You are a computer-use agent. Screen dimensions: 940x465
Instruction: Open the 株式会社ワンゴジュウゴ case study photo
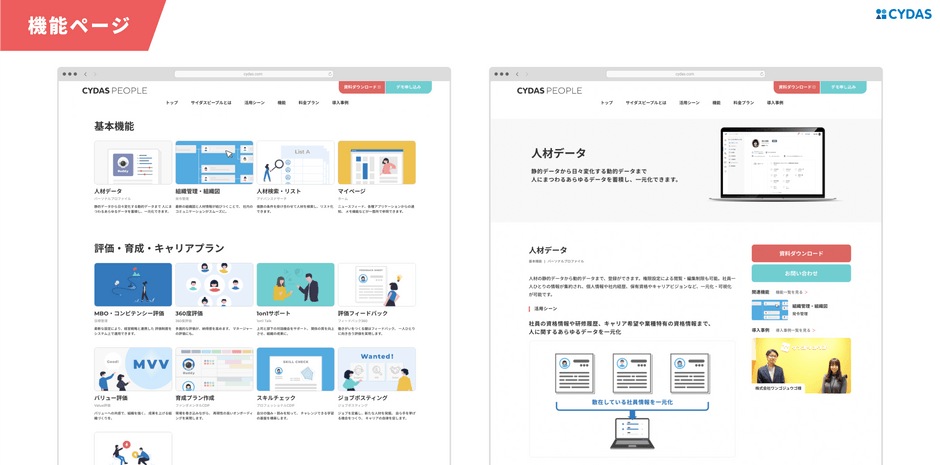point(801,366)
